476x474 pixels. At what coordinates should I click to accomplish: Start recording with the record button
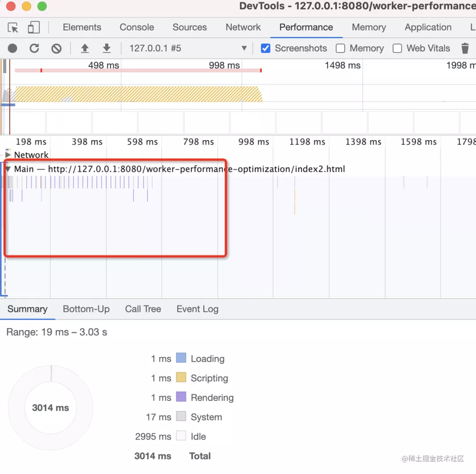pos(12,48)
